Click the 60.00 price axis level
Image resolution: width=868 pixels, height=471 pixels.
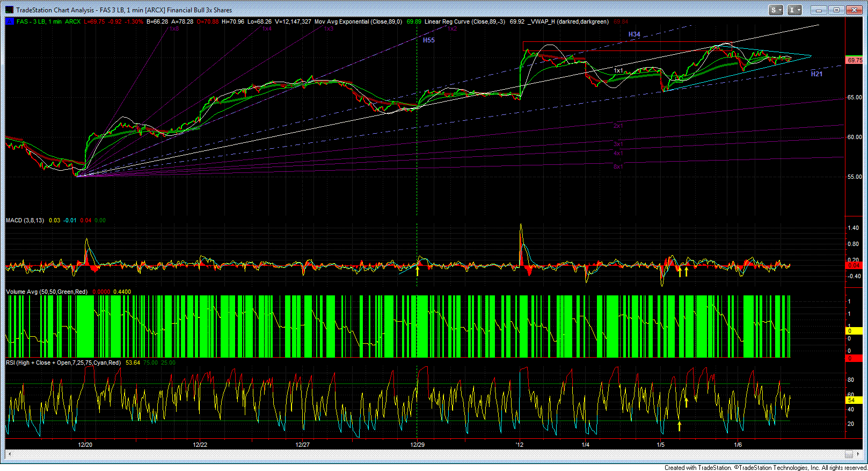[855, 137]
